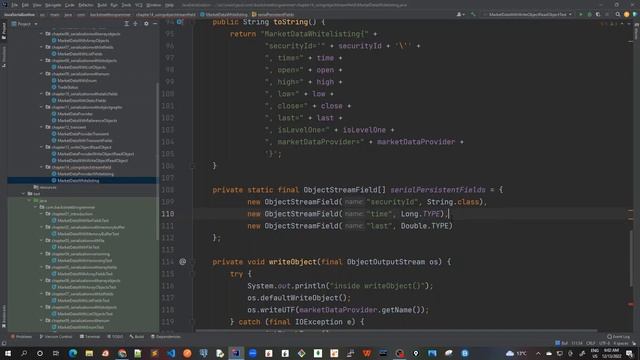Open the Terminal tool window
The width and height of the screenshot is (640, 360).
[x=90, y=337]
